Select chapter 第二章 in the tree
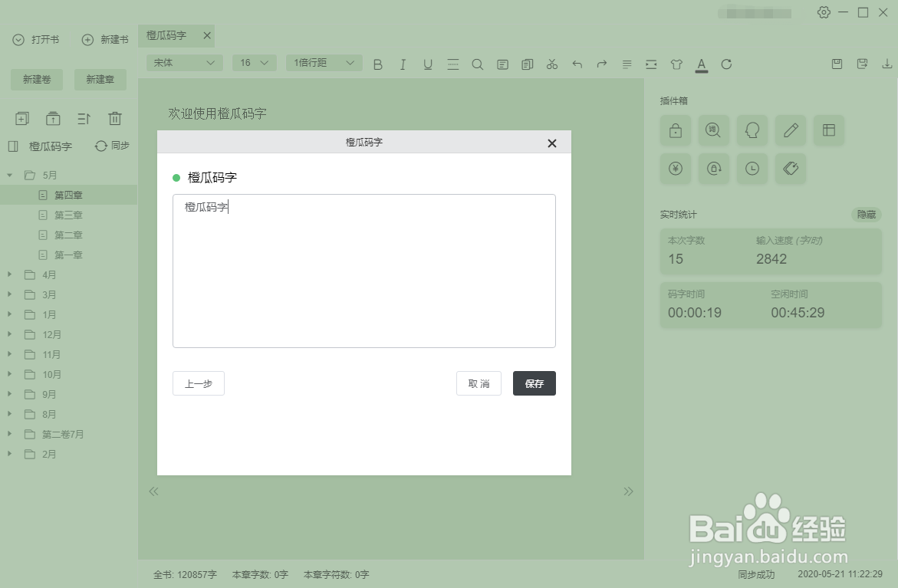The width and height of the screenshot is (898, 588). coord(69,235)
